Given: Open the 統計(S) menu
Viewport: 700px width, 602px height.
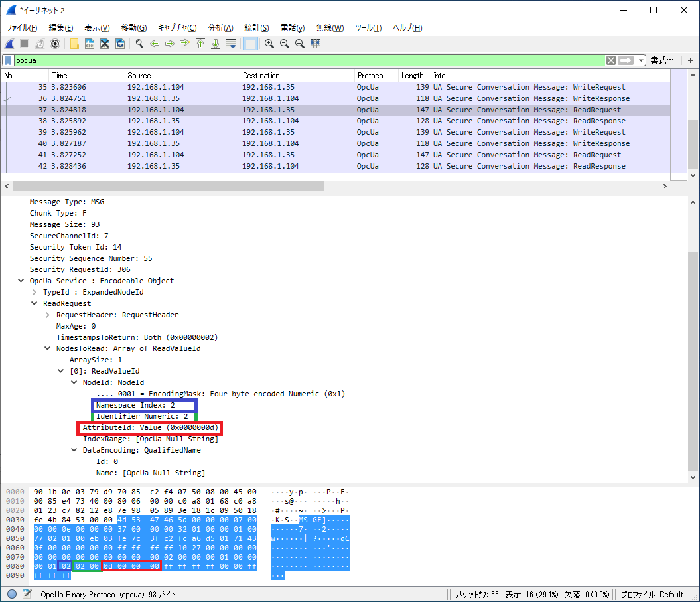Looking at the screenshot, I should pyautogui.click(x=257, y=28).
